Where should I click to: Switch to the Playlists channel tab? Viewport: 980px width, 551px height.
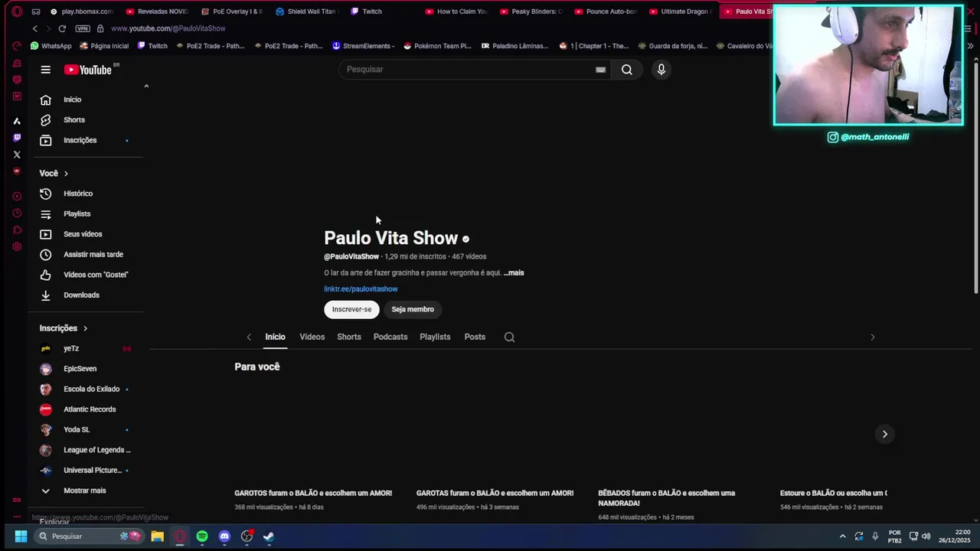[435, 337]
